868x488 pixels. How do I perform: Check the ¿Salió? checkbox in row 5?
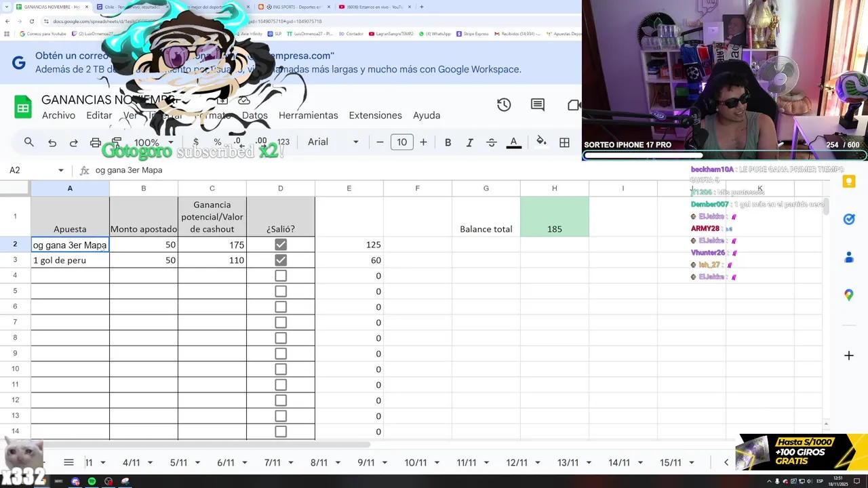(281, 291)
